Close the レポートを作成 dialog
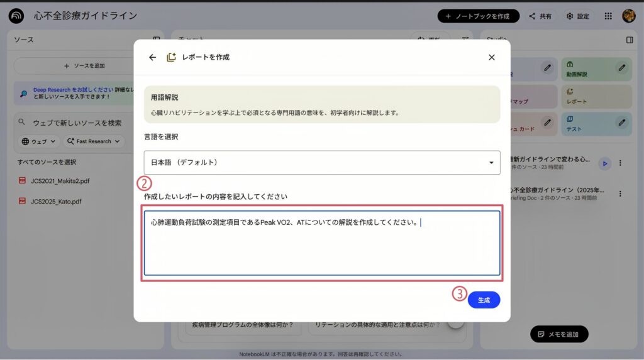This screenshot has height=360, width=644. coord(491,57)
